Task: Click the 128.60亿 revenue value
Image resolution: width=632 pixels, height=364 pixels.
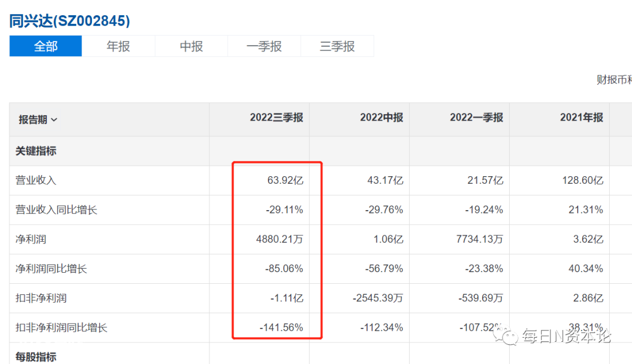Action: (583, 180)
